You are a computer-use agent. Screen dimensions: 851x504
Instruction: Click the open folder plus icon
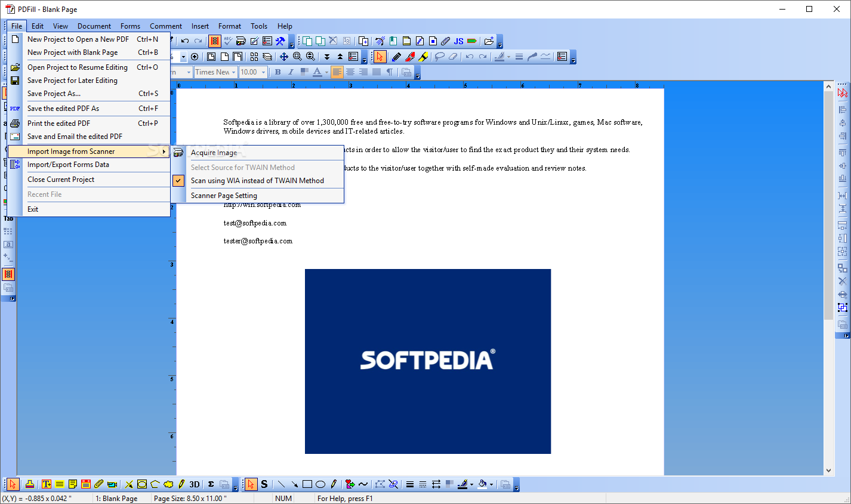tap(489, 41)
